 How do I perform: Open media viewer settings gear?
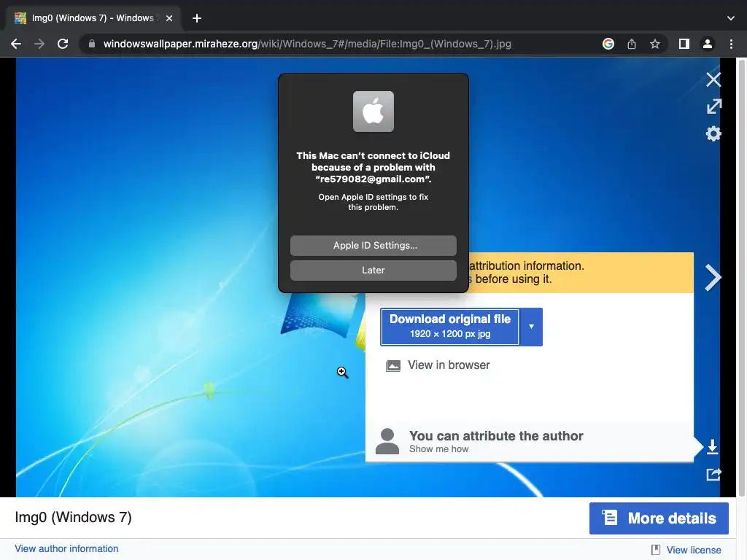(713, 133)
